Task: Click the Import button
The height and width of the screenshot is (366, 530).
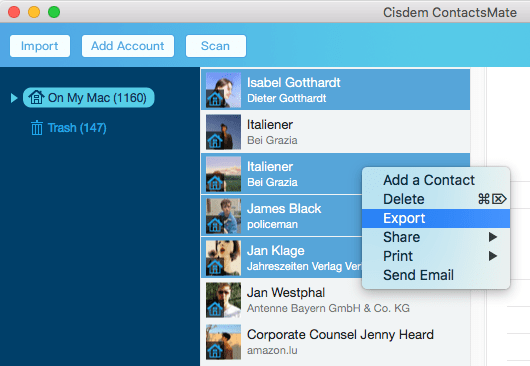Action: (40, 46)
